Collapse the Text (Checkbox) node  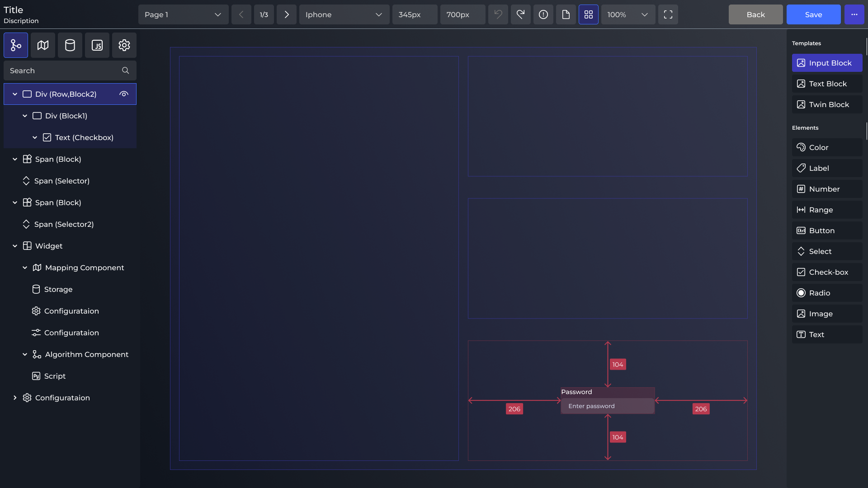[x=35, y=137]
